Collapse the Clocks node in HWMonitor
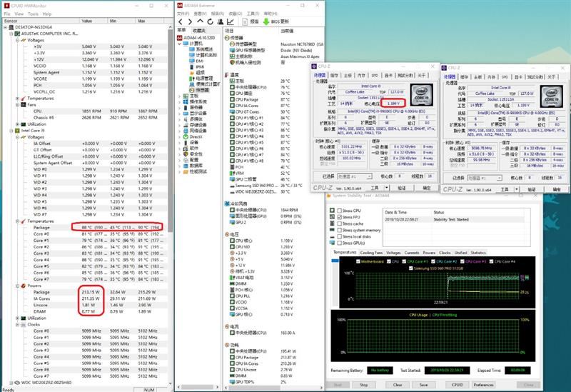Viewport: 571px width, 392px height. (x=17, y=324)
